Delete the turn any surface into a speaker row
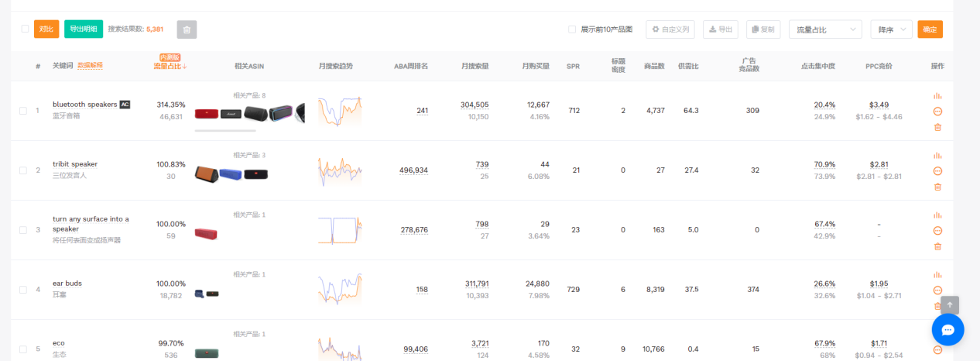The image size is (980, 361). point(937,246)
